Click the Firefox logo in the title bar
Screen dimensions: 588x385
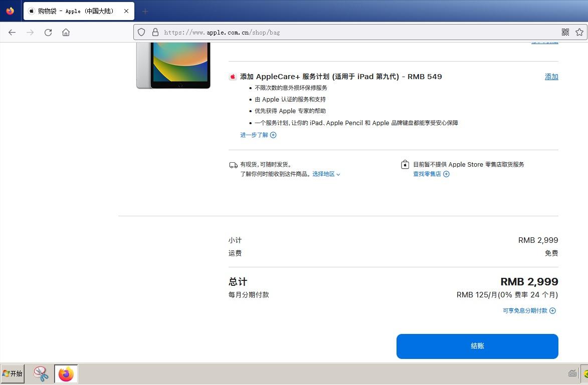10,11
